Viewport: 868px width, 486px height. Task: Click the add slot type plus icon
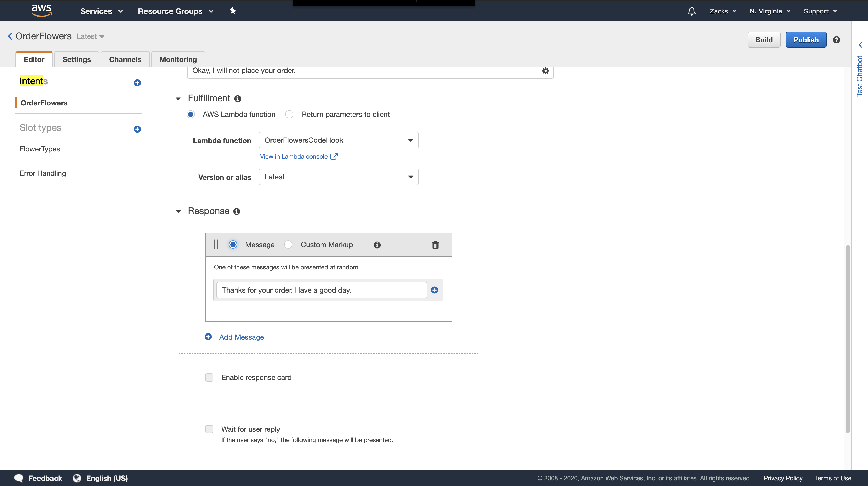click(x=137, y=129)
